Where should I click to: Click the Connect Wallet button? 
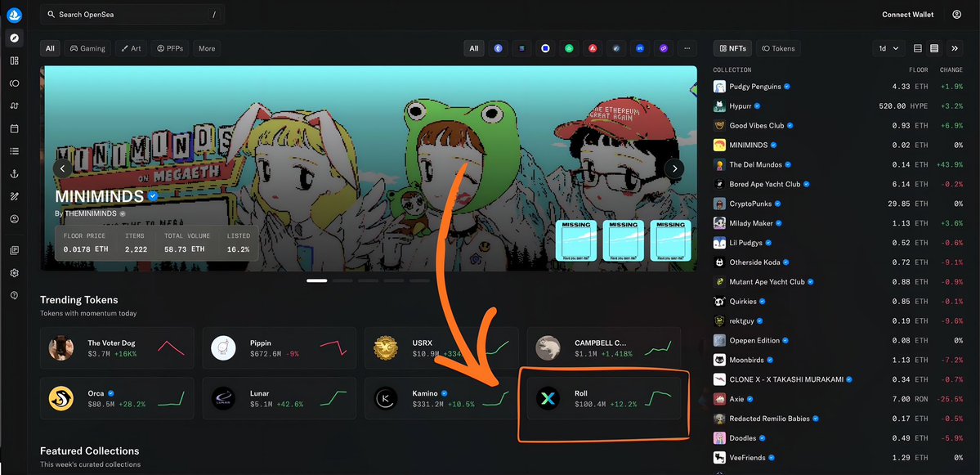pos(907,15)
